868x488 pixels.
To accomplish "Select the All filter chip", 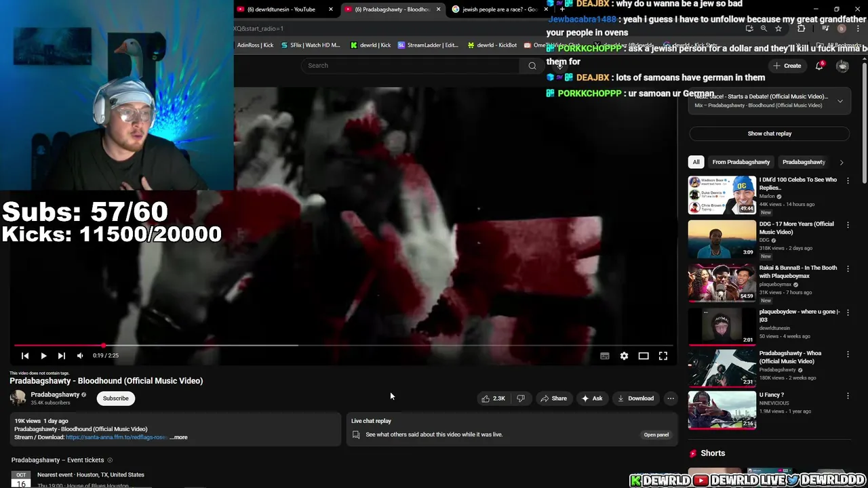I will point(696,162).
